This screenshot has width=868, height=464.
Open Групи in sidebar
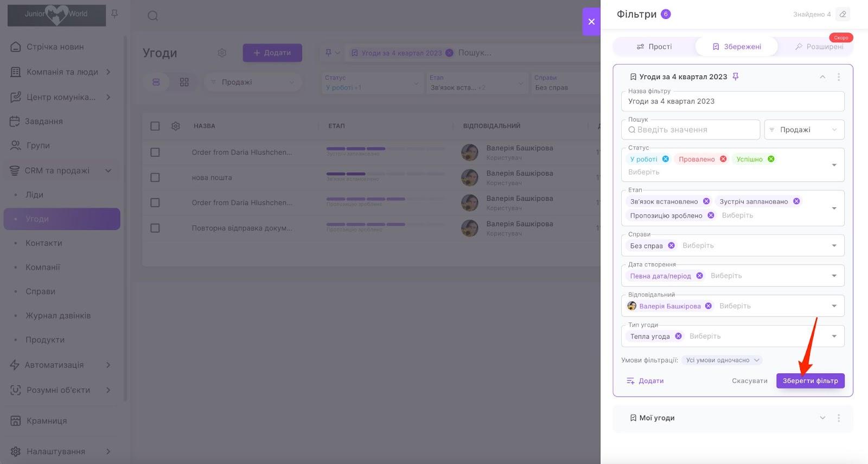(38, 145)
